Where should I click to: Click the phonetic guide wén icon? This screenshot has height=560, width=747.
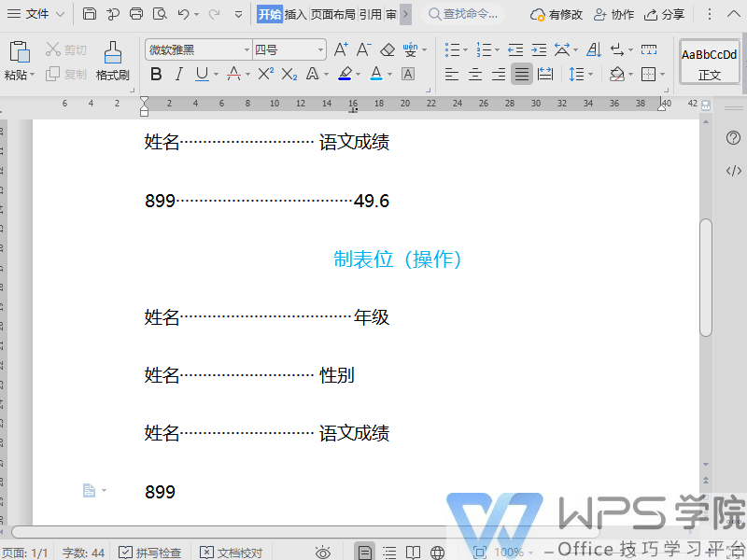click(410, 49)
